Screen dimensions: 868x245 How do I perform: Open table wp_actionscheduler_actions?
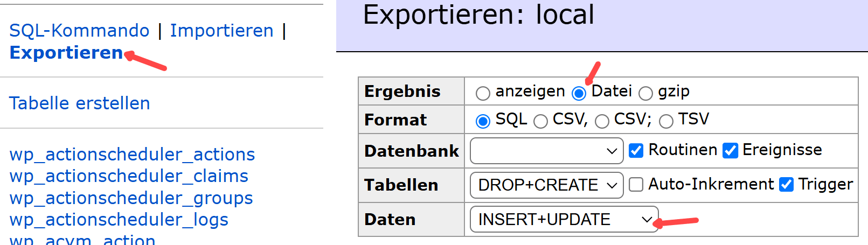(x=132, y=155)
